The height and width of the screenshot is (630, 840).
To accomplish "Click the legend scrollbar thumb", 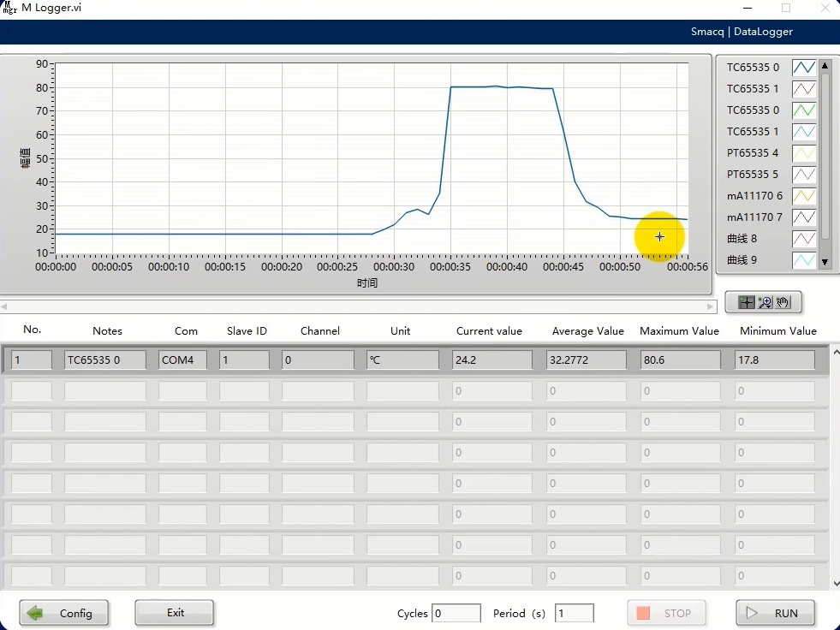I will (825, 155).
